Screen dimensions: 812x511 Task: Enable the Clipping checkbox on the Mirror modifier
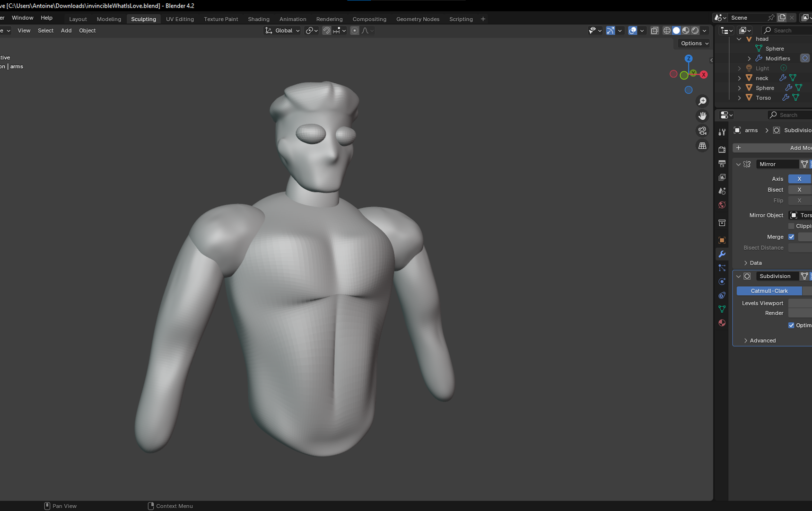791,226
